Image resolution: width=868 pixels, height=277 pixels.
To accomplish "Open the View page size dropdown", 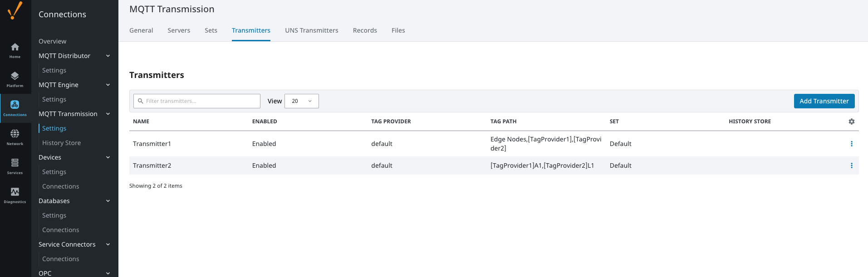I will [x=302, y=101].
